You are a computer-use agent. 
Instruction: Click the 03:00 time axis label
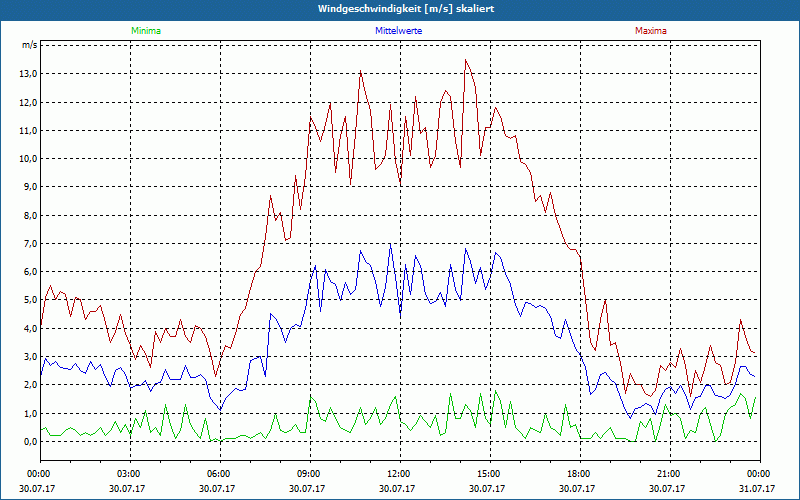pos(128,474)
